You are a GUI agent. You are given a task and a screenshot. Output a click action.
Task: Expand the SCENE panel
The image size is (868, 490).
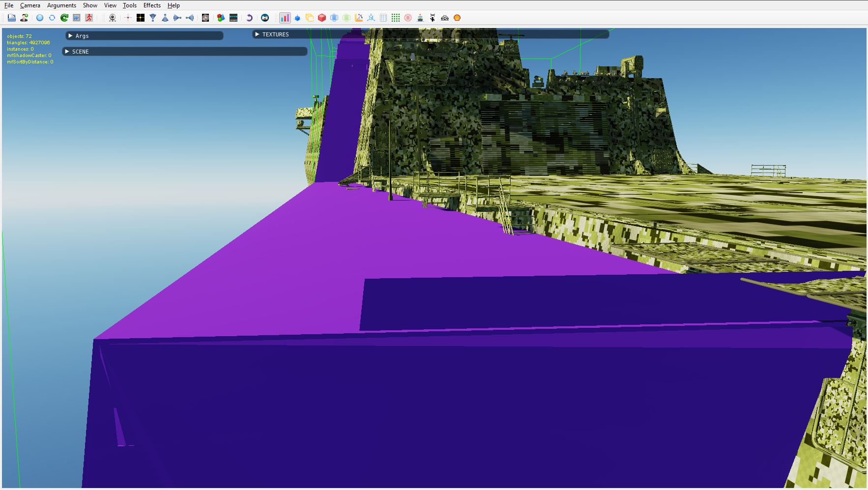point(185,52)
